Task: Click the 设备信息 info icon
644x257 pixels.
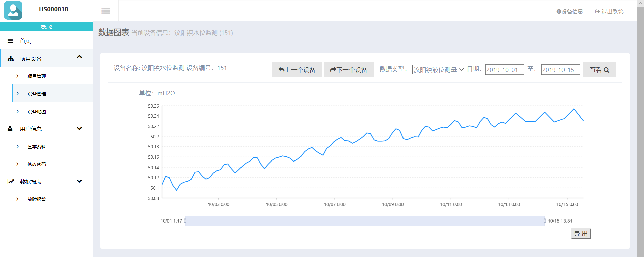Action: pyautogui.click(x=559, y=12)
